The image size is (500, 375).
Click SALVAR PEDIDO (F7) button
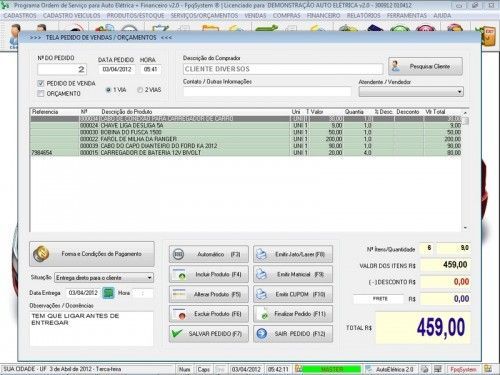click(x=209, y=334)
